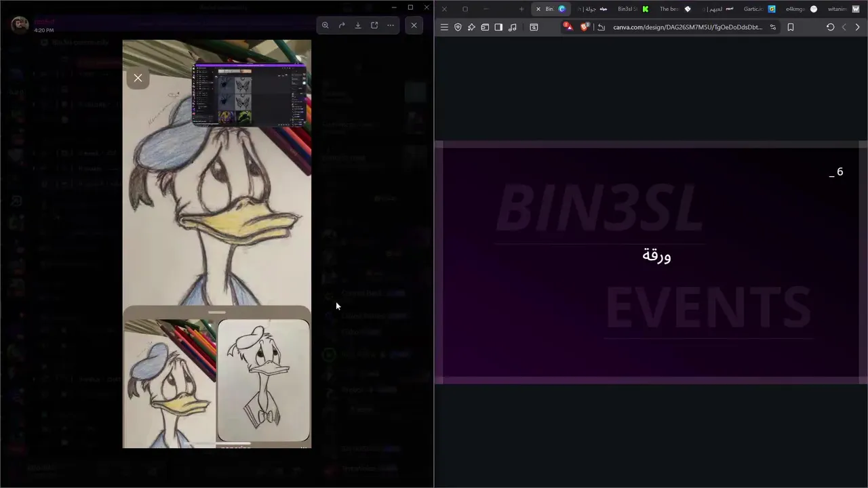This screenshot has width=868, height=488.
Task: Open a new browser tab
Action: pyautogui.click(x=521, y=9)
